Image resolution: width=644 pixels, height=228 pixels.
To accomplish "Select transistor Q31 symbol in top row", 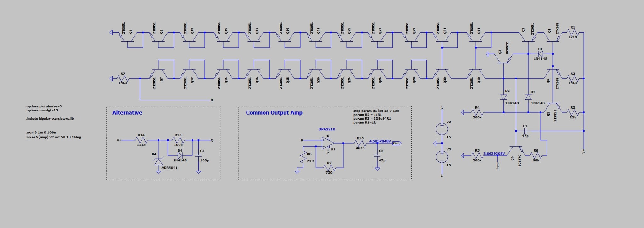I will coord(442,37).
